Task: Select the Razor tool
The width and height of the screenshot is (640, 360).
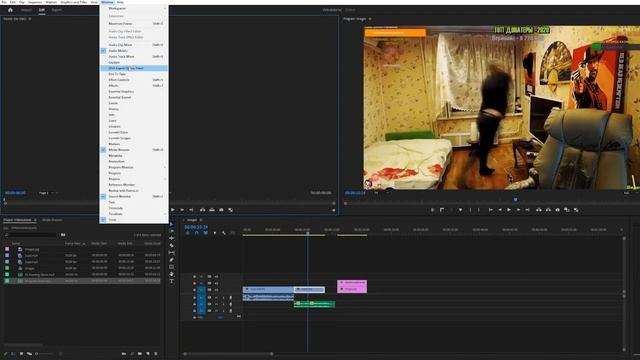Action: pos(171,245)
